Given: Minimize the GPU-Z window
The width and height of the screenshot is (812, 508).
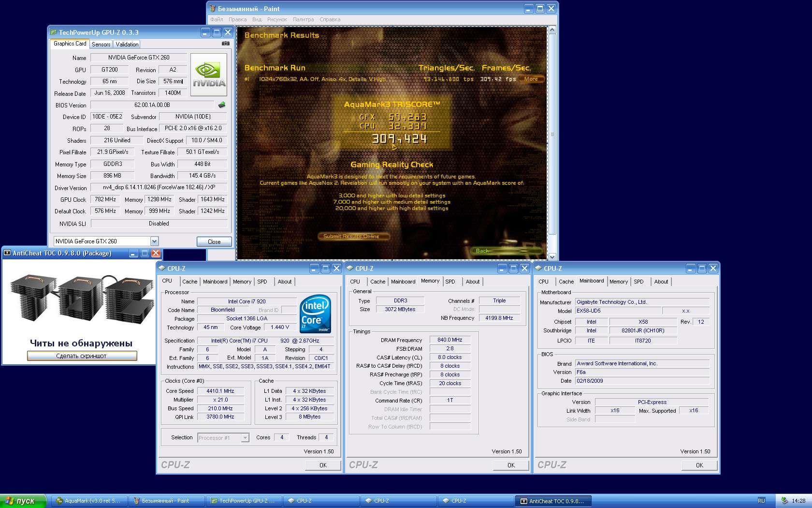Looking at the screenshot, I should [x=205, y=32].
